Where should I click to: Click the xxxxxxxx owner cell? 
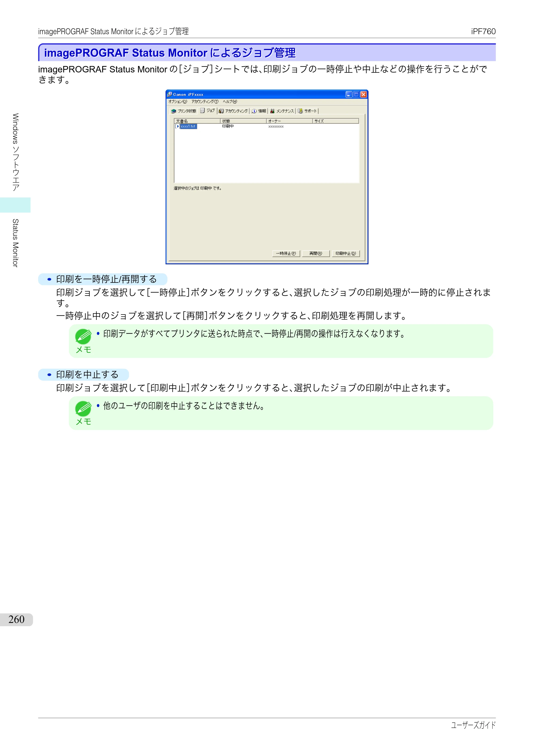click(x=276, y=126)
